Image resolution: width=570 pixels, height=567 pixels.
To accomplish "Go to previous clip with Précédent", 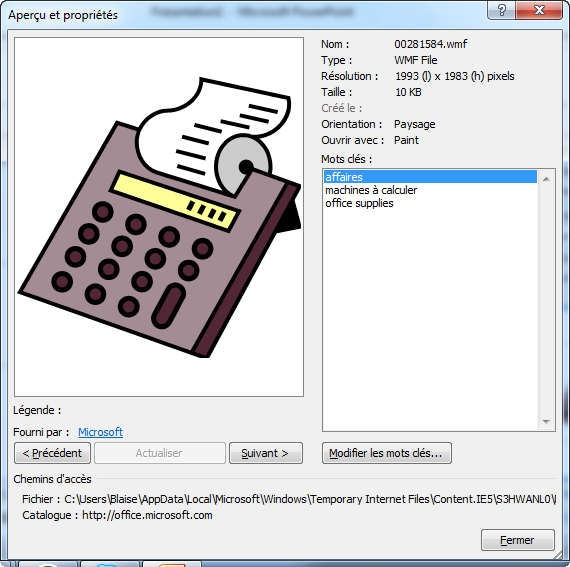I will click(52, 453).
